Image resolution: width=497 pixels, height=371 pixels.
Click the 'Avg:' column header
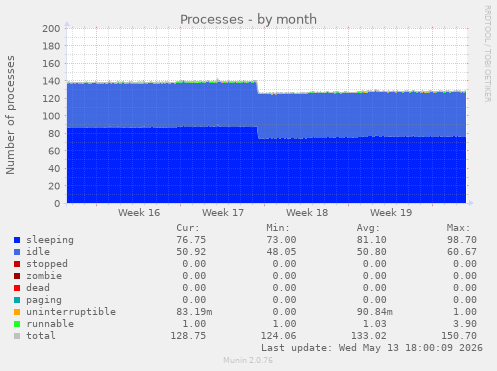coord(368,228)
